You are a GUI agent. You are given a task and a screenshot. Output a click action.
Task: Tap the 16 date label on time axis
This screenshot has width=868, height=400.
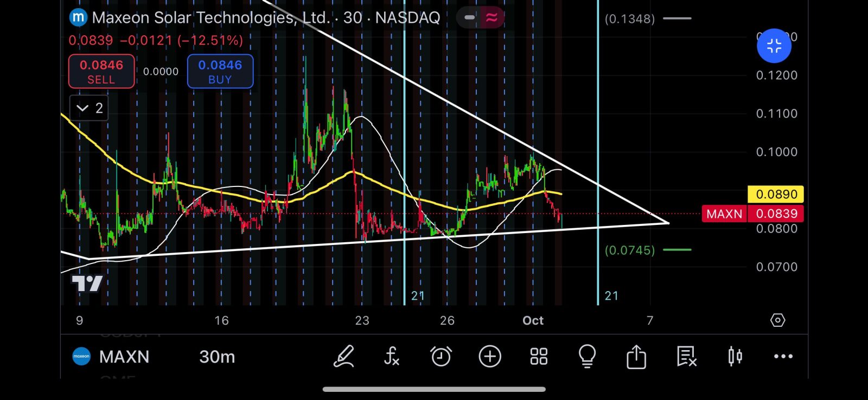click(x=221, y=320)
